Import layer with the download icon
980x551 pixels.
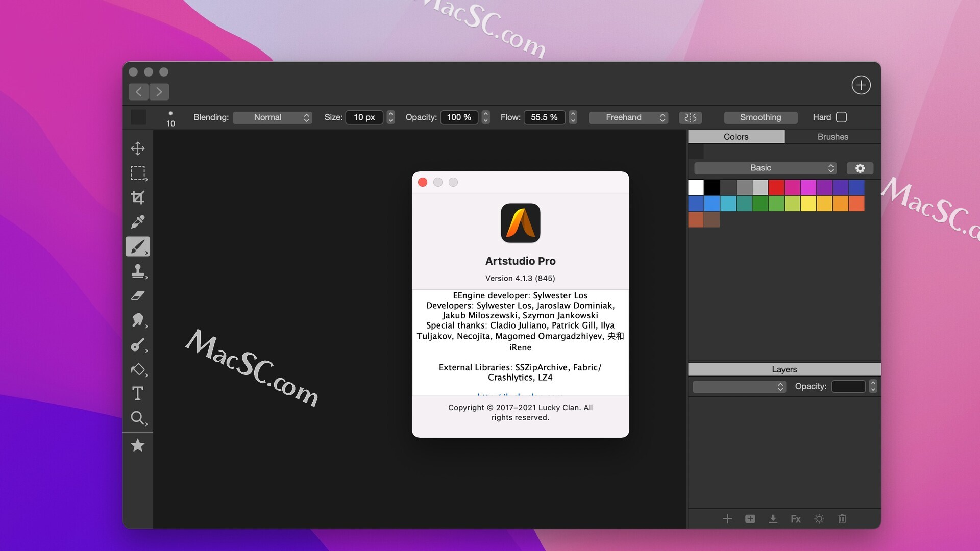pos(773,519)
